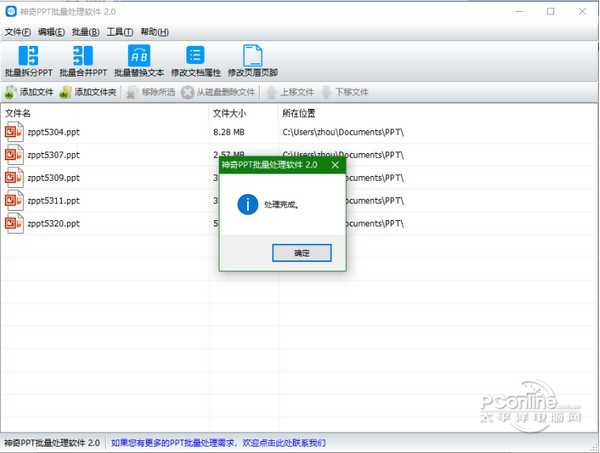Click PowerPoint icon of zppt5307.ppt
The image size is (600, 453).
point(14,155)
